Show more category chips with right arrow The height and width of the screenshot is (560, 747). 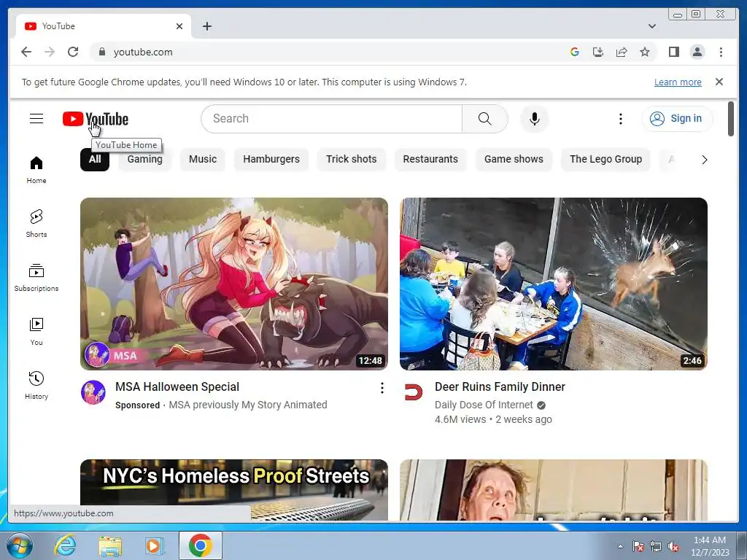click(x=704, y=160)
